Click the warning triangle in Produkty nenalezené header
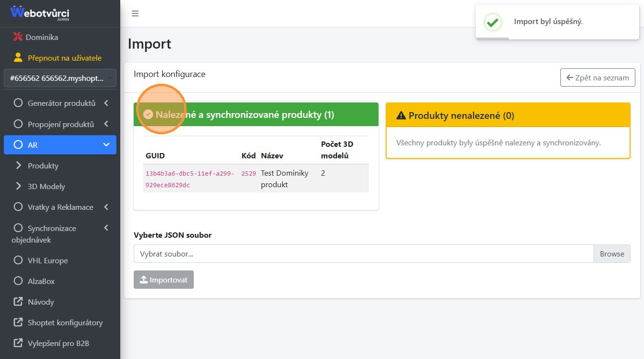 (x=401, y=115)
